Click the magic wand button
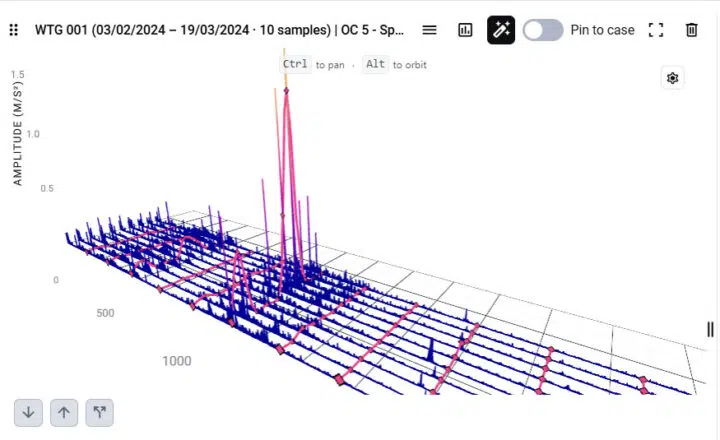720x440 pixels. pyautogui.click(x=501, y=30)
